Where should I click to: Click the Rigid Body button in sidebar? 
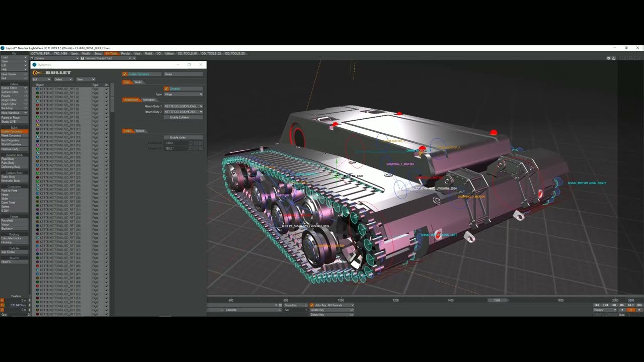14,159
